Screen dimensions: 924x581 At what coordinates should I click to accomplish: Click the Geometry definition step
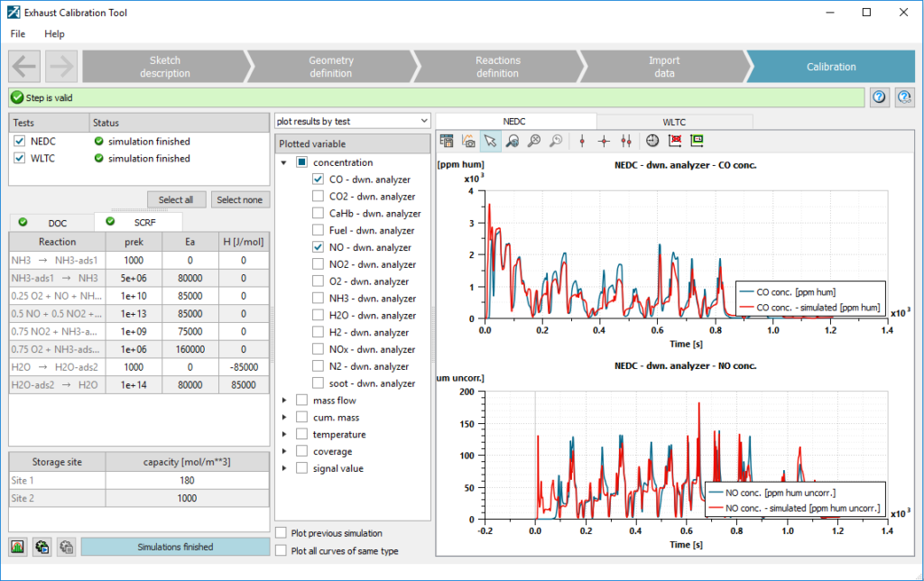[x=330, y=66]
